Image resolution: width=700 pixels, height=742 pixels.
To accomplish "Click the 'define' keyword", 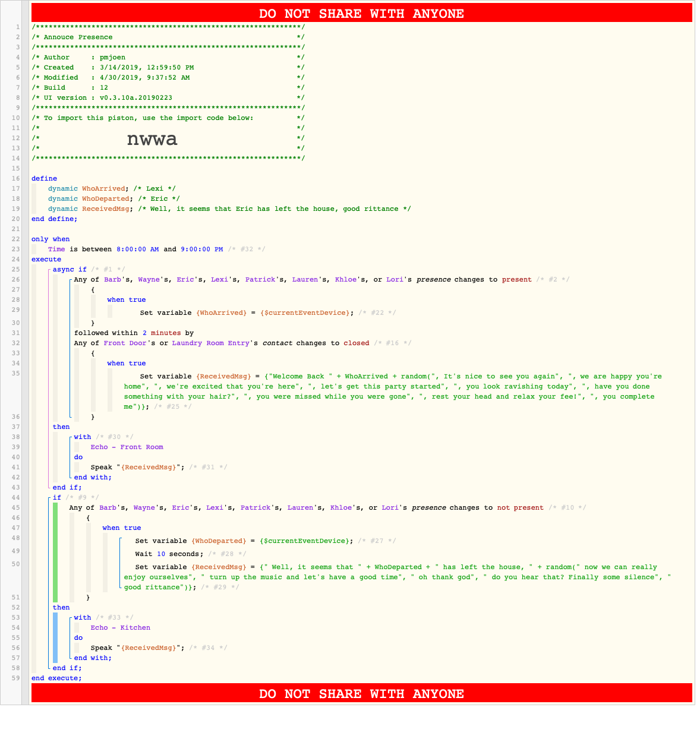I will point(45,178).
